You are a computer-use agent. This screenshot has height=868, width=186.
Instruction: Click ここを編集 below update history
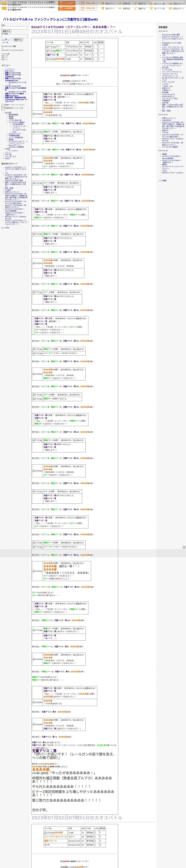[x=162, y=181]
